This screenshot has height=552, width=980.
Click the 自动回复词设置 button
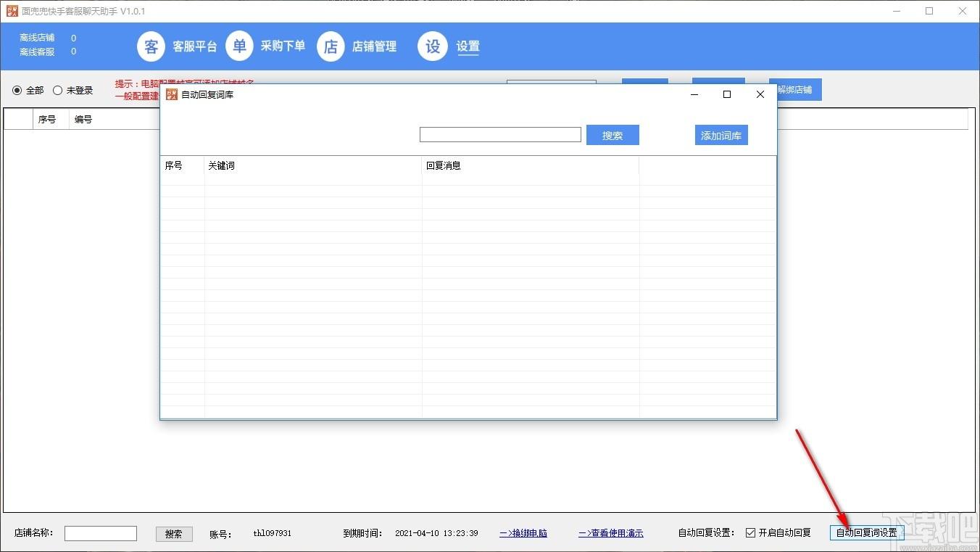(x=866, y=533)
